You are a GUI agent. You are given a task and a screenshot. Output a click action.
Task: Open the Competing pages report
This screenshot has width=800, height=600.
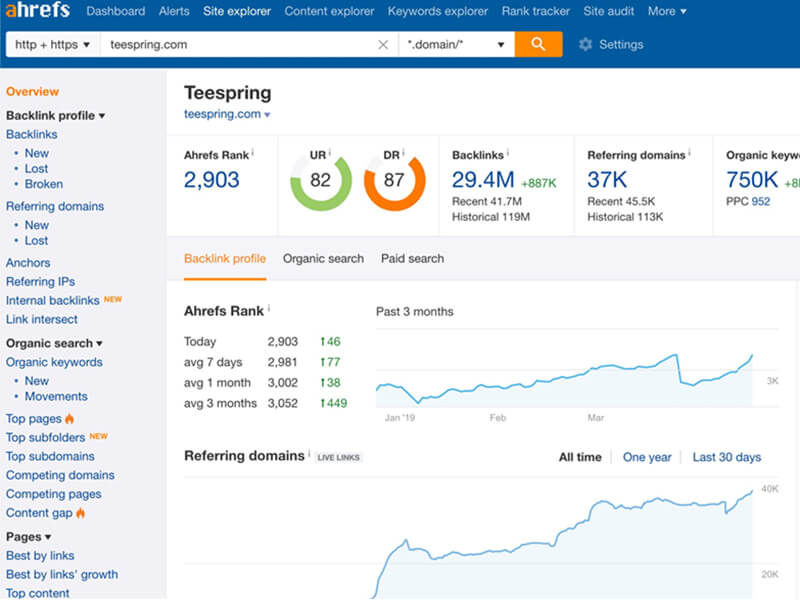point(54,494)
